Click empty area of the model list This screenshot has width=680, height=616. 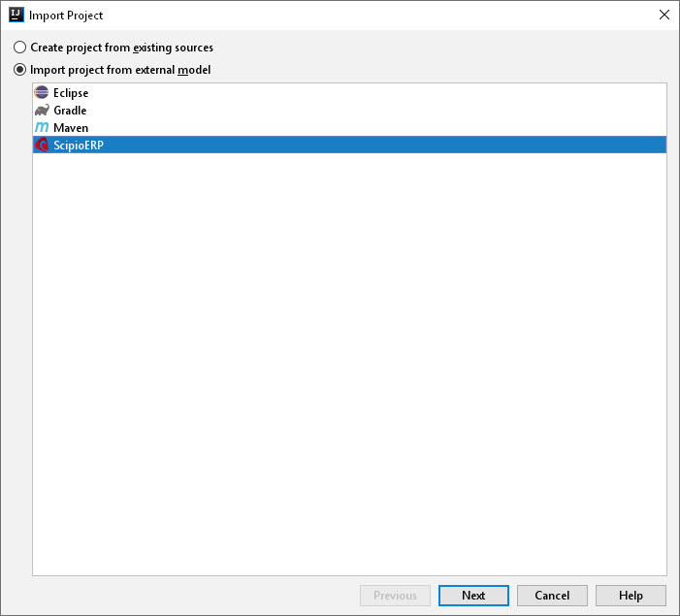(349, 365)
